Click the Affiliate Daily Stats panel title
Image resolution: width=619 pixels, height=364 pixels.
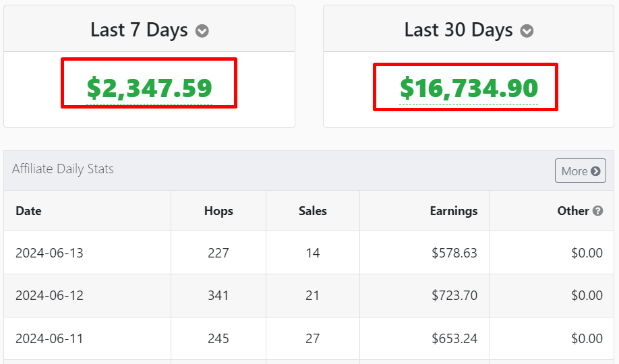(x=63, y=169)
